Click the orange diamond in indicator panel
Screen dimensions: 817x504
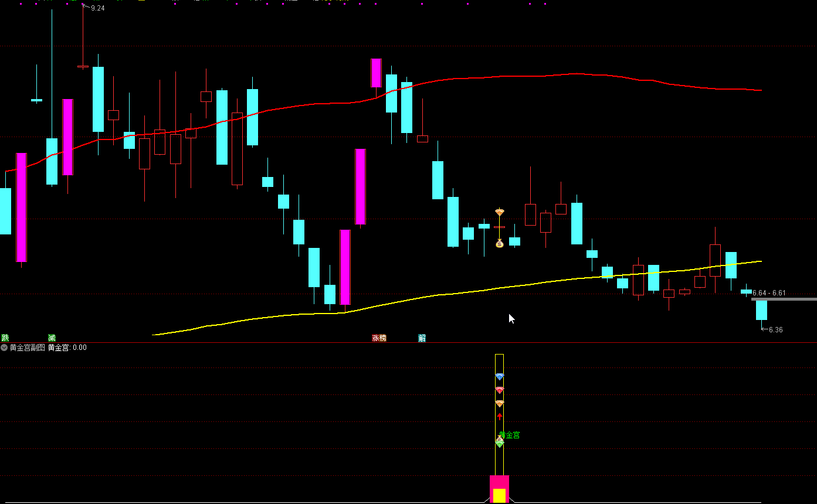[x=499, y=404]
